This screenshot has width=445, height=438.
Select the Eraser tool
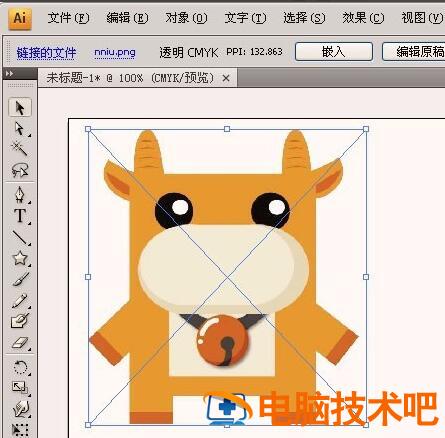(20, 342)
